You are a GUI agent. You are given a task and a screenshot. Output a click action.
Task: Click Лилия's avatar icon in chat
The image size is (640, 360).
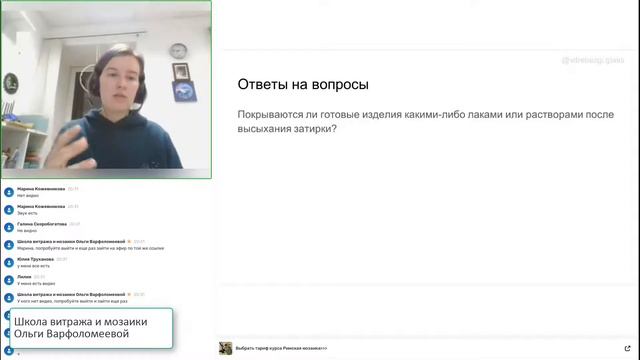(9, 280)
